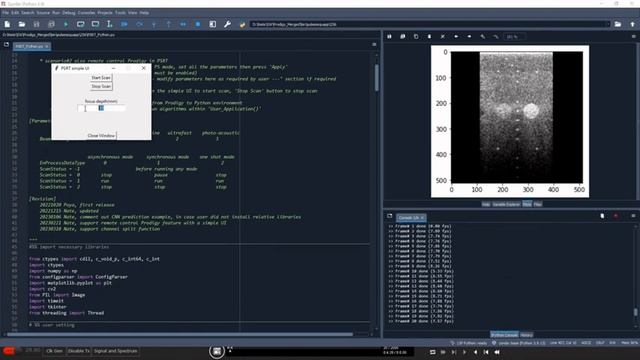Image resolution: width=640 pixels, height=360 pixels.
Task: Switch to History bottom tab
Action: click(527, 335)
